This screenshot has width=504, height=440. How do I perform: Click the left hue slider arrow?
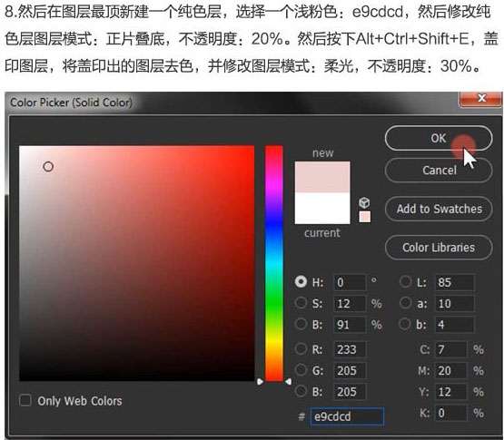260,382
